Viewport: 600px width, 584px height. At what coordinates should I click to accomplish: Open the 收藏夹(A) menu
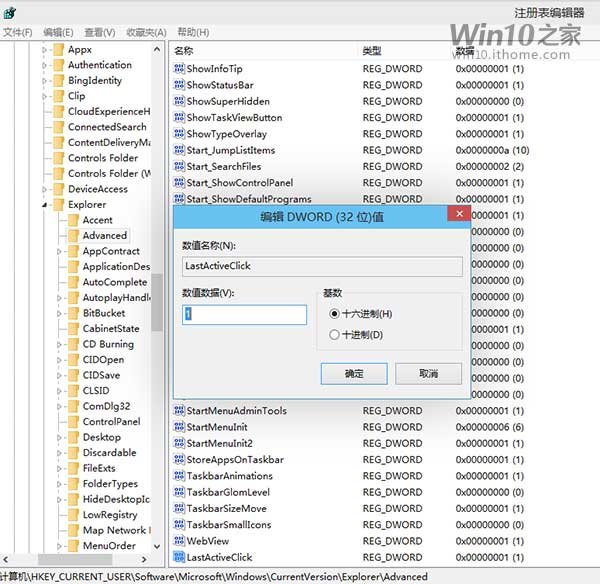pyautogui.click(x=146, y=32)
